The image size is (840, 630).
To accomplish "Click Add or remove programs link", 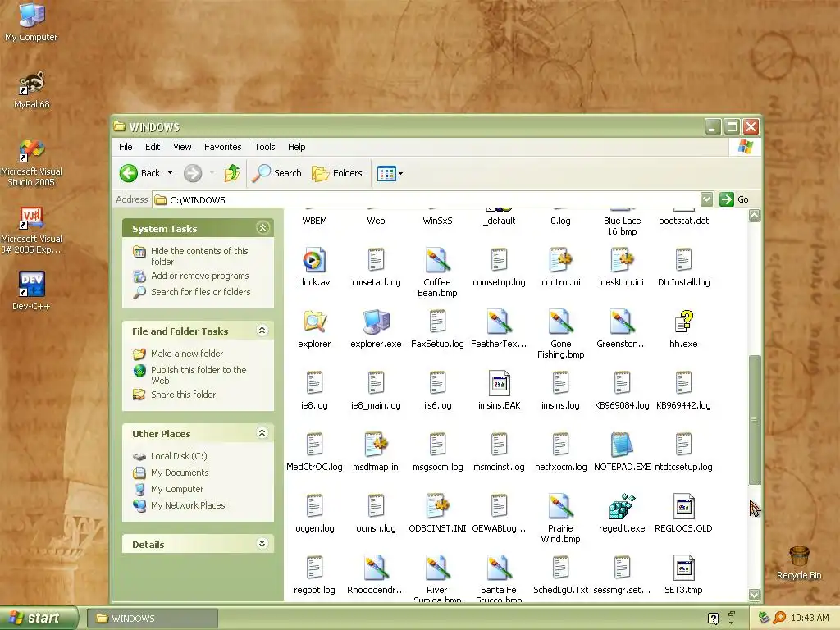I will point(200,276).
